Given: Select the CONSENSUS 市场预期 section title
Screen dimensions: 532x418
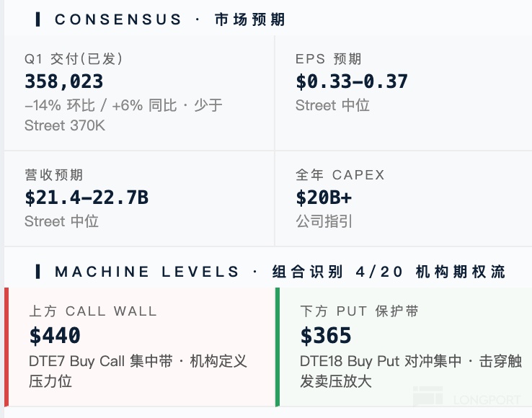Looking at the screenshot, I should pyautogui.click(x=170, y=19).
